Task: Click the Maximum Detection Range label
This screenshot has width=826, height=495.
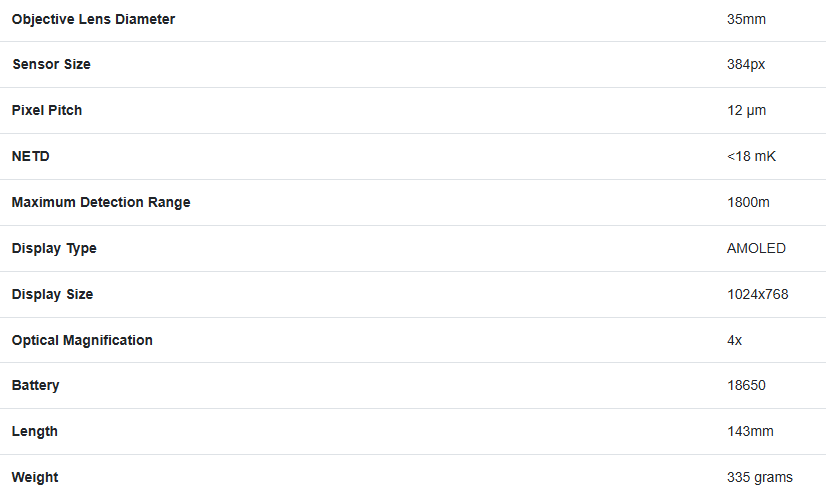Action: [101, 202]
